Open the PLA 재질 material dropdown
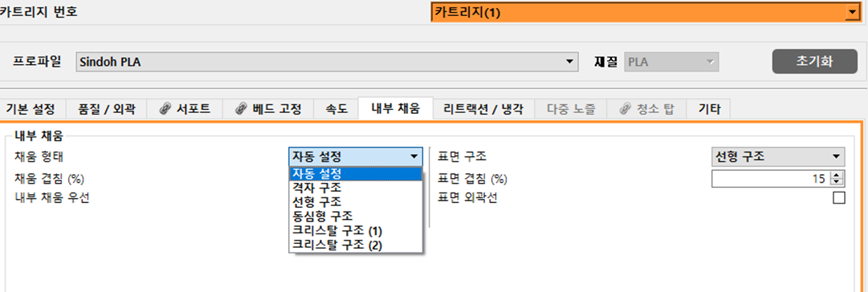 click(x=671, y=62)
